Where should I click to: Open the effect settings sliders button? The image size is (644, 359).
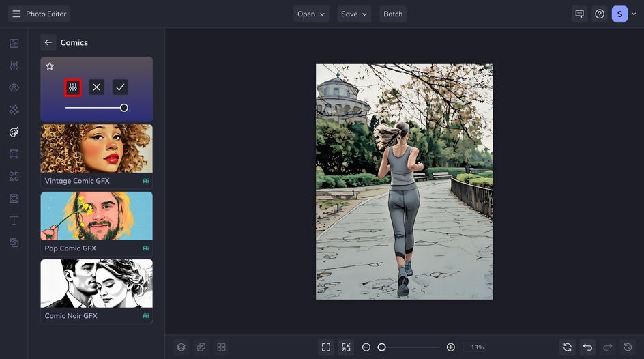pyautogui.click(x=73, y=87)
